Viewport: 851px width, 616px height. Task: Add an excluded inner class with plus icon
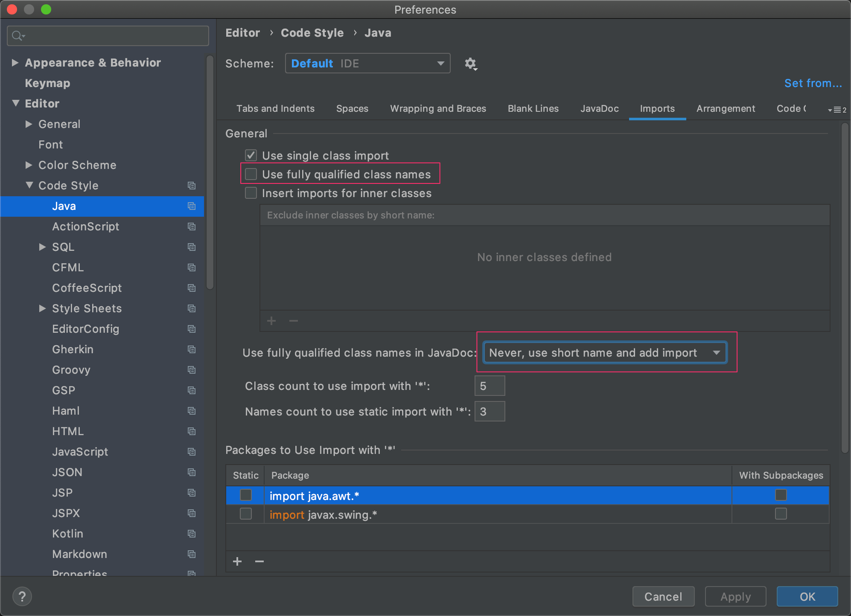pos(271,321)
